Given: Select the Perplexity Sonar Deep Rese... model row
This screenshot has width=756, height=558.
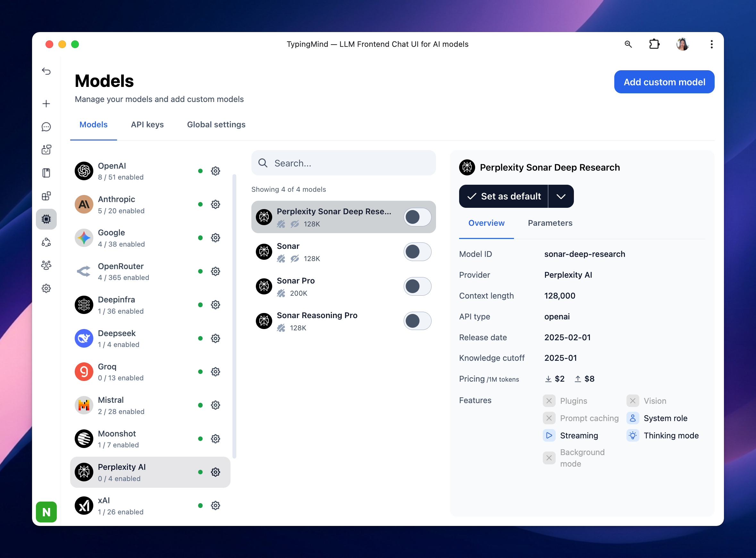Looking at the screenshot, I should click(x=343, y=217).
